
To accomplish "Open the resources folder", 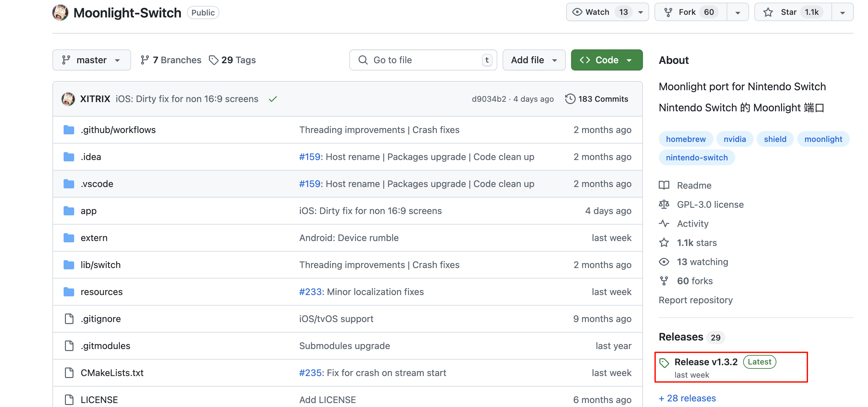I will pos(101,291).
